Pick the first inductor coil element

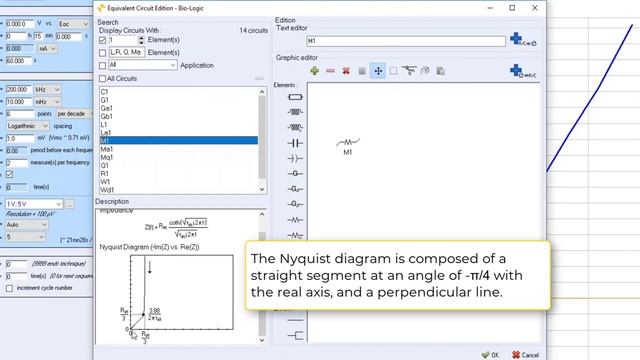pos(295,112)
